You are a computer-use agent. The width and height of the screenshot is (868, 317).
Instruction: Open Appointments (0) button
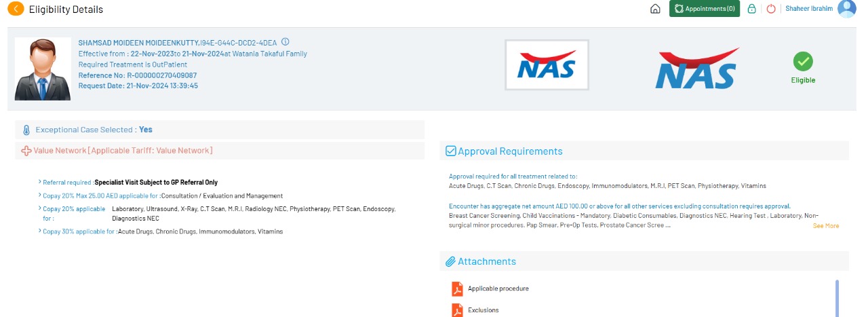pos(704,9)
